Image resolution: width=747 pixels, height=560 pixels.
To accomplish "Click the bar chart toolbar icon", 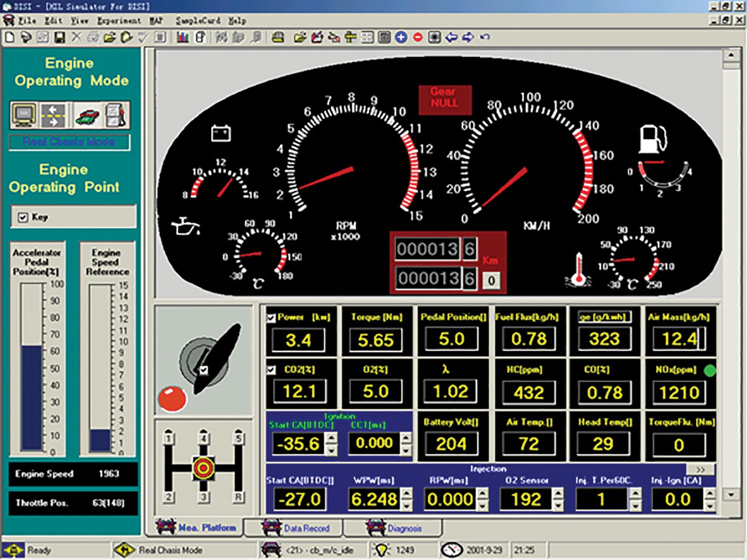I will point(182,37).
